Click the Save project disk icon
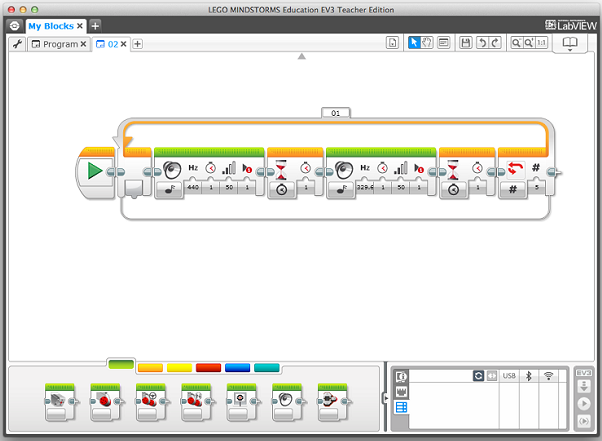 [465, 43]
